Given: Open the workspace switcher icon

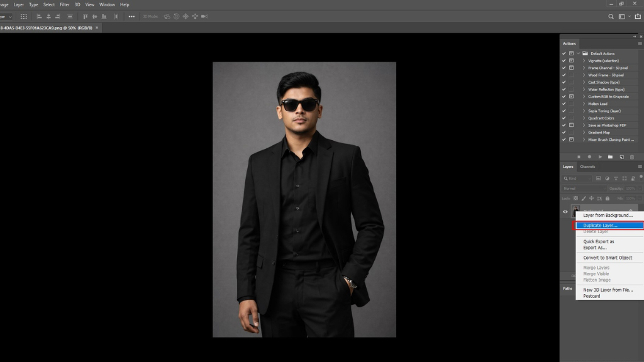Looking at the screenshot, I should point(622,16).
